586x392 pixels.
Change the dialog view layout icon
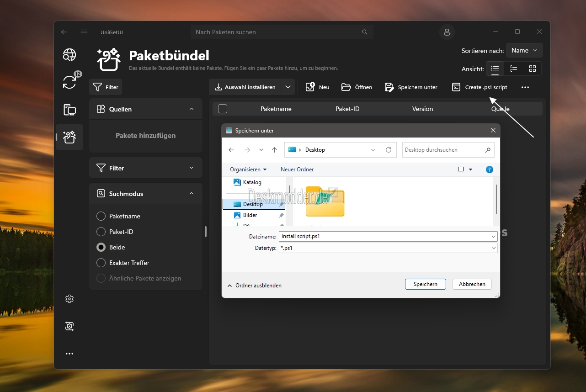[461, 170]
